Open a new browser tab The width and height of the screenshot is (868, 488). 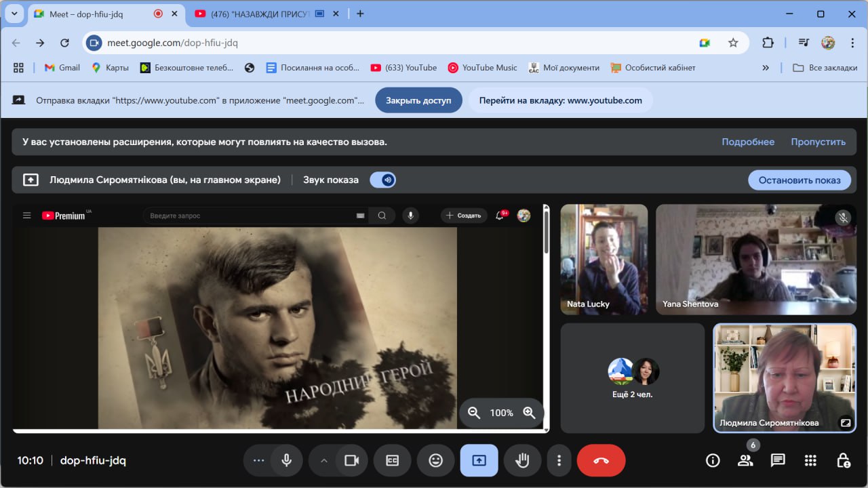click(360, 14)
